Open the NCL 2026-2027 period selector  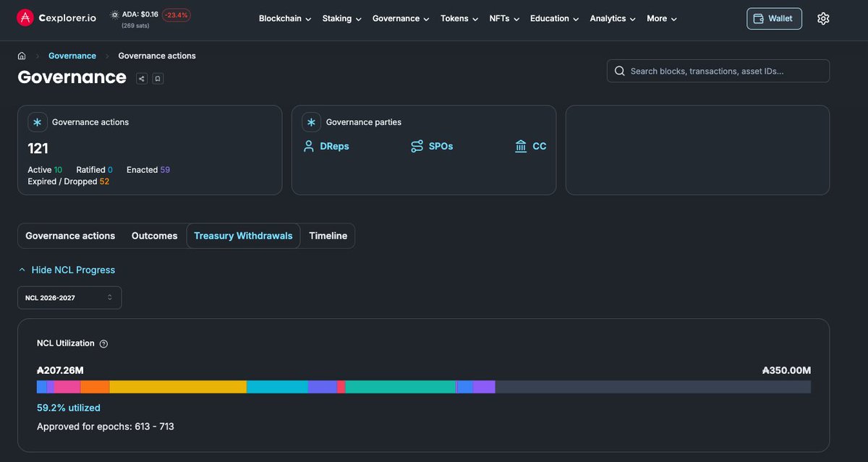point(69,298)
